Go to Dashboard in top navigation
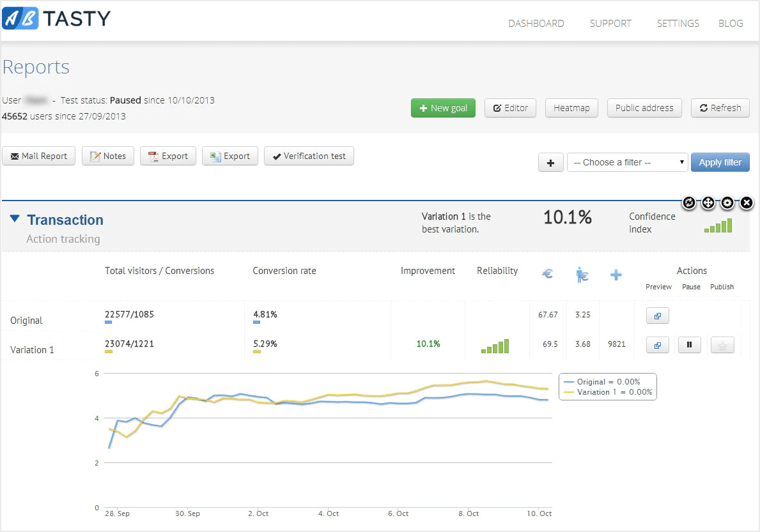 tap(536, 24)
